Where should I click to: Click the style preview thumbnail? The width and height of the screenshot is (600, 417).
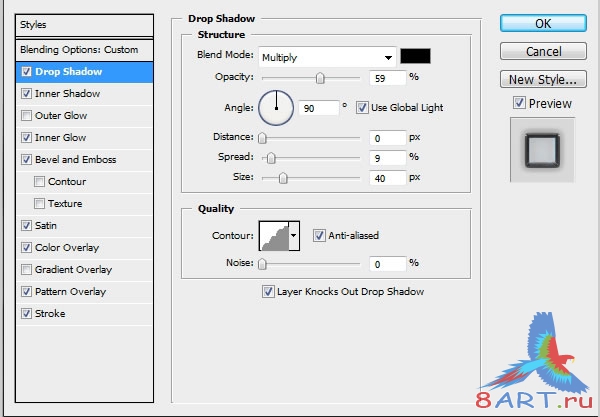coord(542,150)
